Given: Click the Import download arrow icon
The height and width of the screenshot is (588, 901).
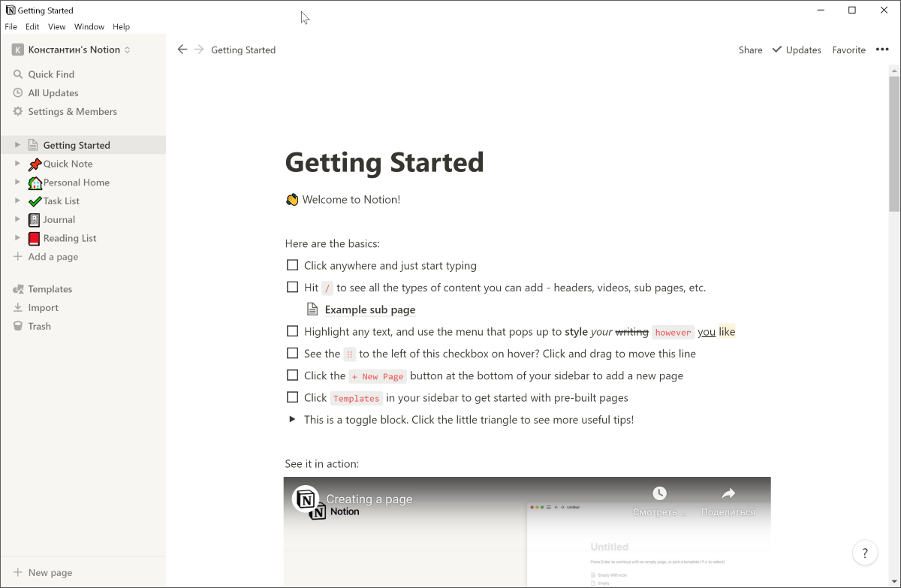Looking at the screenshot, I should click(18, 308).
